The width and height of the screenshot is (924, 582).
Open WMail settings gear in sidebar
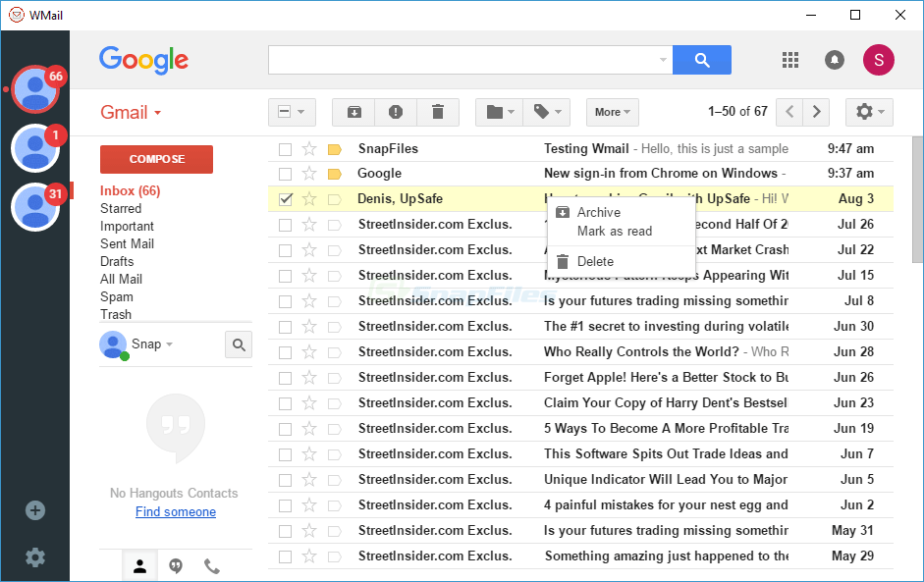click(x=35, y=557)
